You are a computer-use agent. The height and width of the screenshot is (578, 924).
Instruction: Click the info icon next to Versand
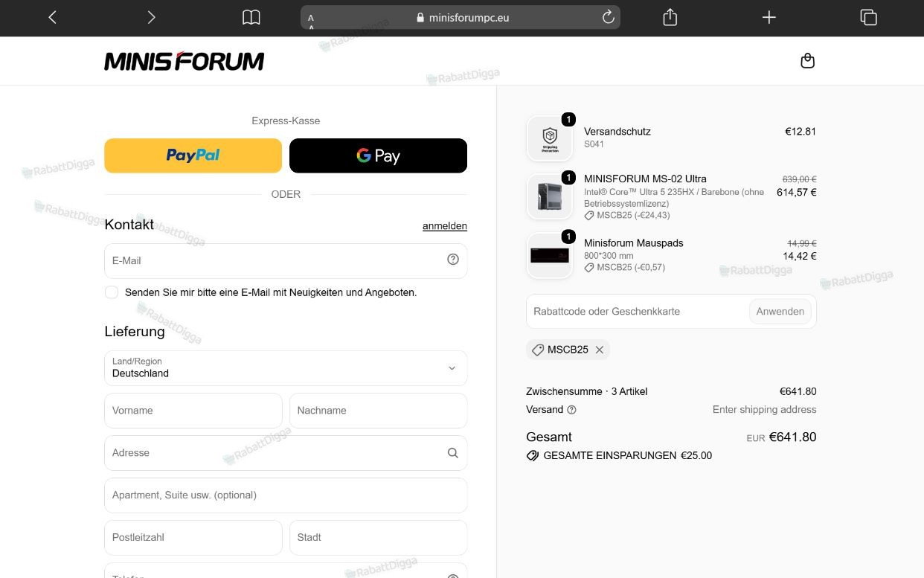point(571,410)
